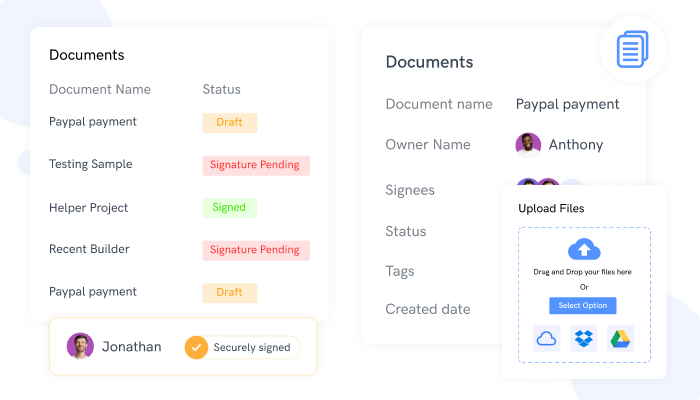Click the documents copy icon
This screenshot has width=700, height=400.
click(632, 49)
